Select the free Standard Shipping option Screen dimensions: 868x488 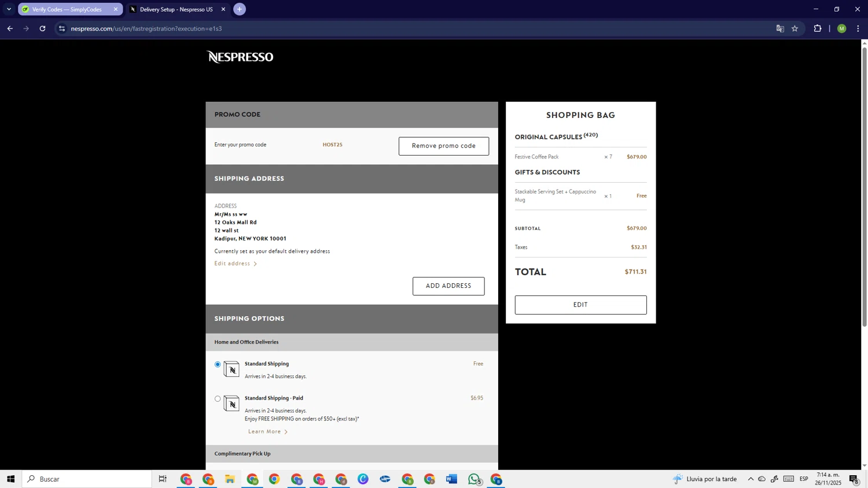(218, 364)
